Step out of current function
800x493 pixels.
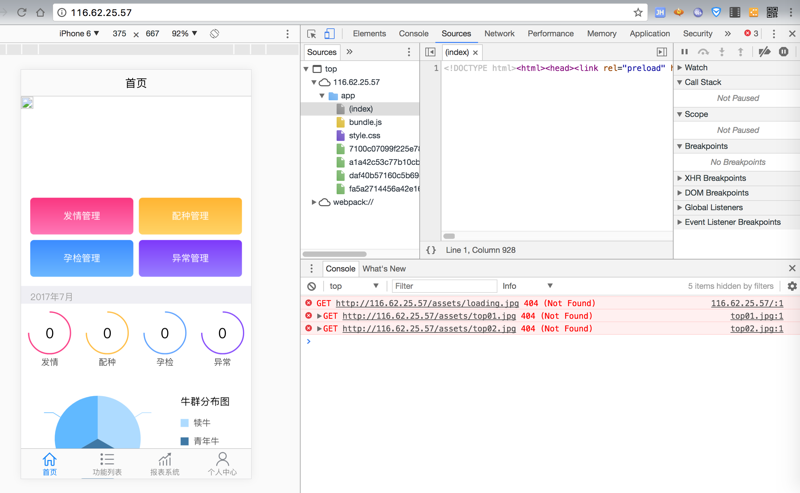(740, 52)
